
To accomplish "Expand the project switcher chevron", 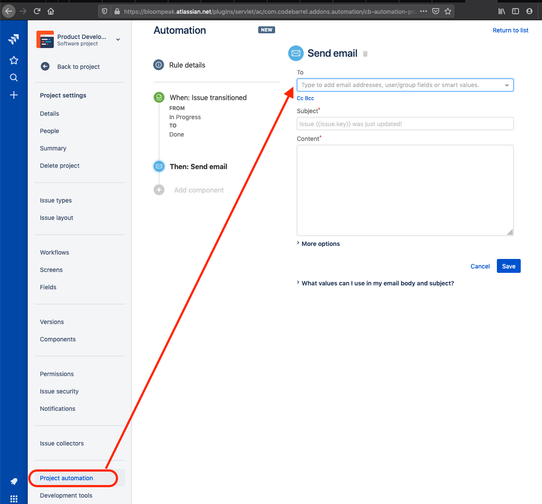I will coord(118,39).
